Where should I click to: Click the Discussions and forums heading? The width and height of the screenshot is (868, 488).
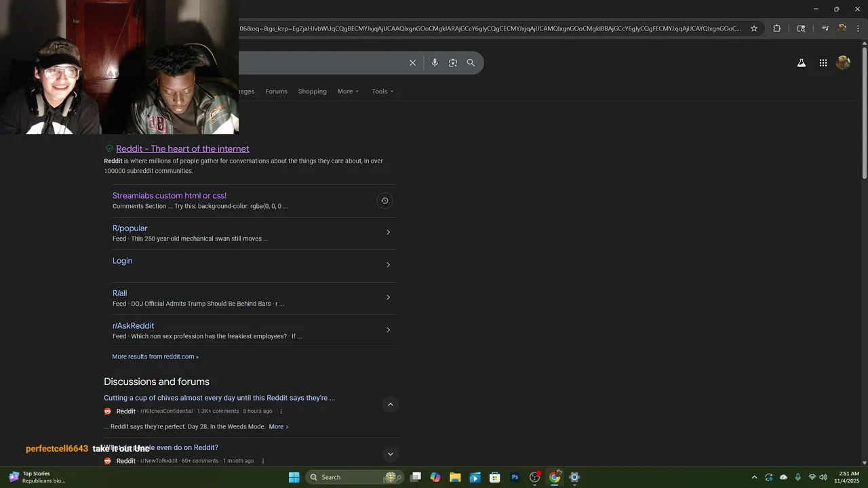[157, 382]
